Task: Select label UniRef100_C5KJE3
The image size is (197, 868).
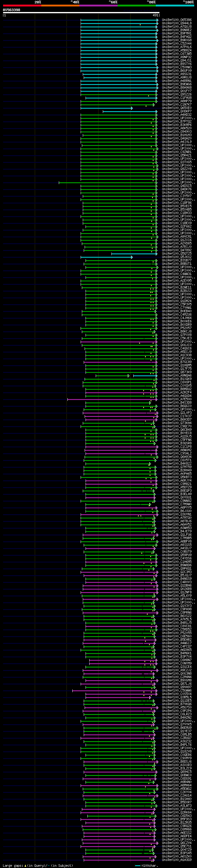Action: (x=177, y=338)
